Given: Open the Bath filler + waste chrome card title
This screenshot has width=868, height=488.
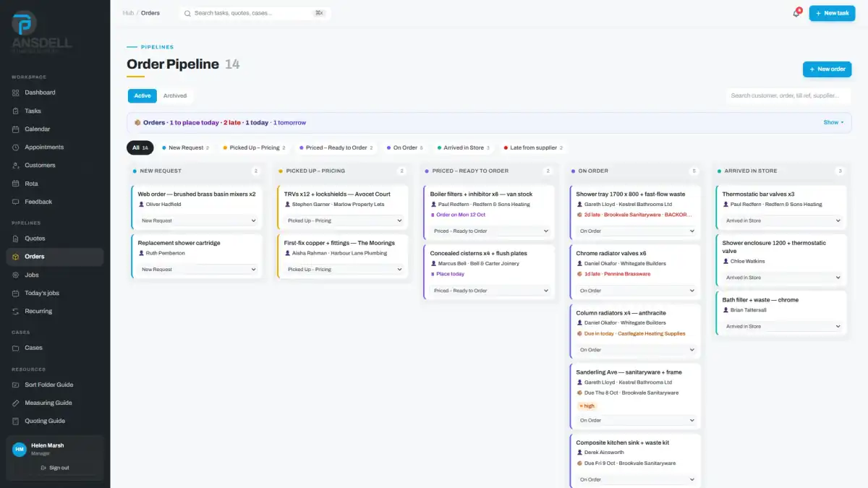Looking at the screenshot, I should [x=760, y=300].
